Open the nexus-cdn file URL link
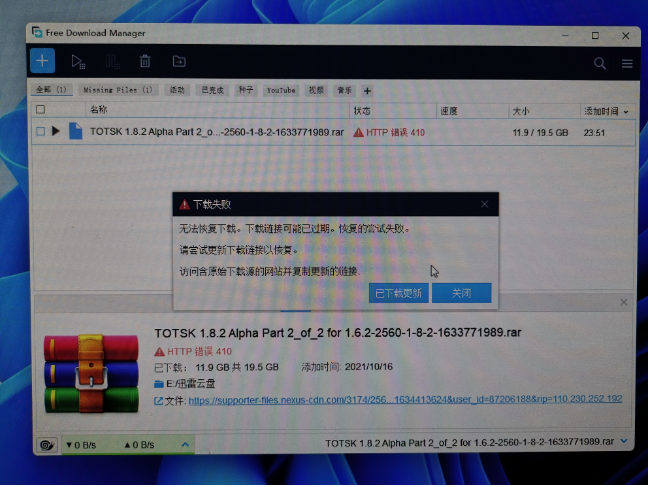The image size is (648, 487). [405, 399]
